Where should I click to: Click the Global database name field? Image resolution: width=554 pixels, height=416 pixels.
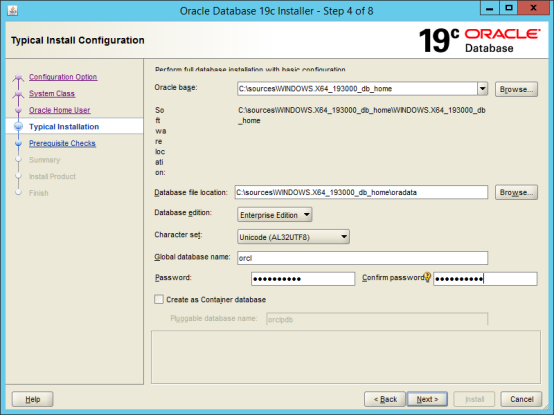pos(363,258)
